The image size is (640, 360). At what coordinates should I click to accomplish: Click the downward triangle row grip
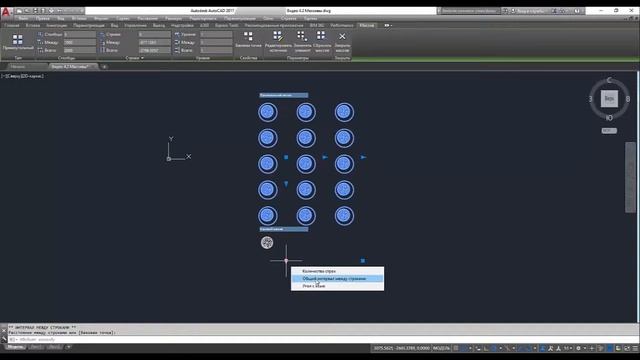(x=286, y=184)
